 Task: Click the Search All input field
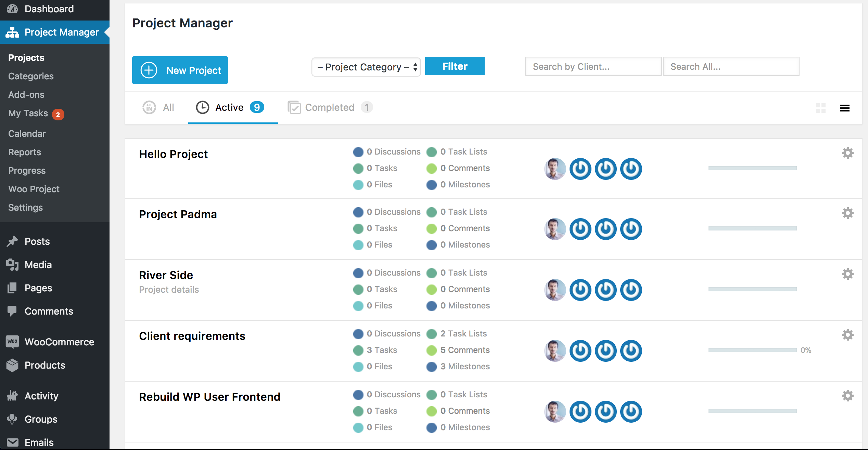pos(731,66)
